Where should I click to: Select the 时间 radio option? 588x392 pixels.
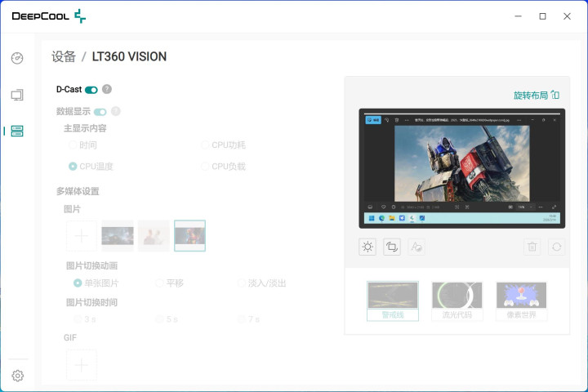[73, 145]
